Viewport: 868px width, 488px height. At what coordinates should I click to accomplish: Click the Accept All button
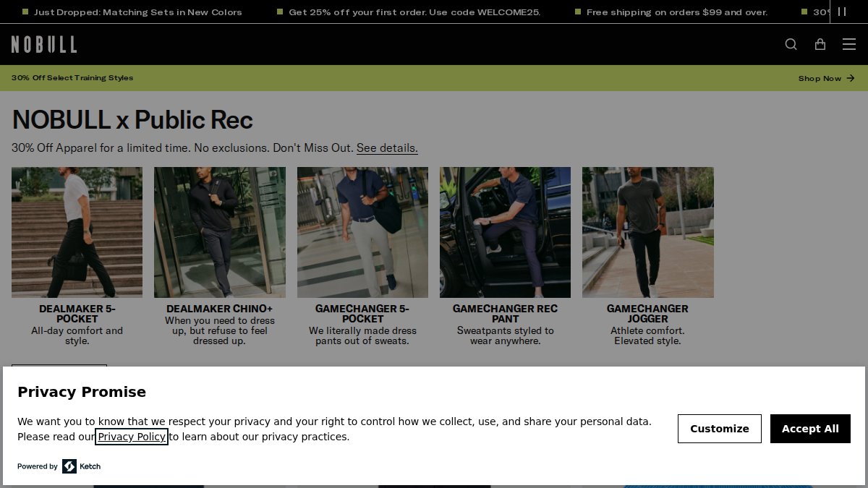[810, 429]
